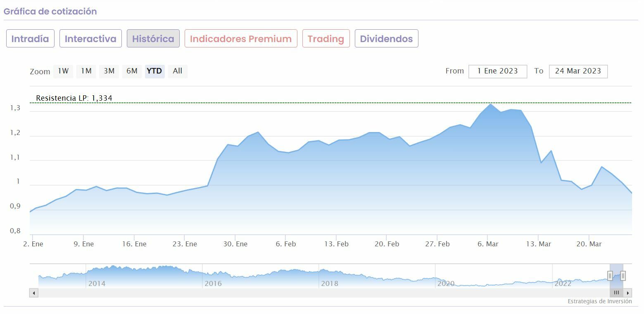Screen dimensions: 644x314
Task: Set zoom range to 1M
Action: pos(86,71)
